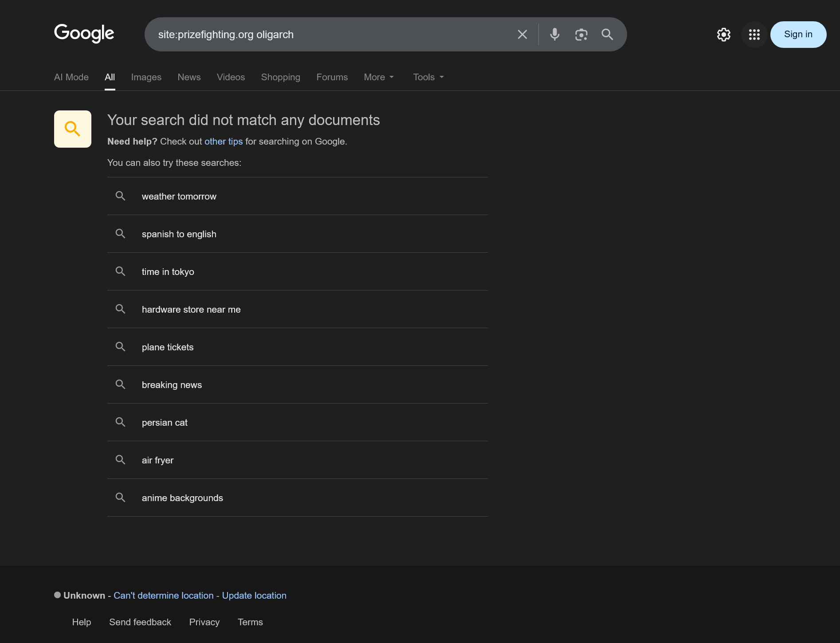Open the Tools dropdown
840x643 pixels.
tap(428, 77)
